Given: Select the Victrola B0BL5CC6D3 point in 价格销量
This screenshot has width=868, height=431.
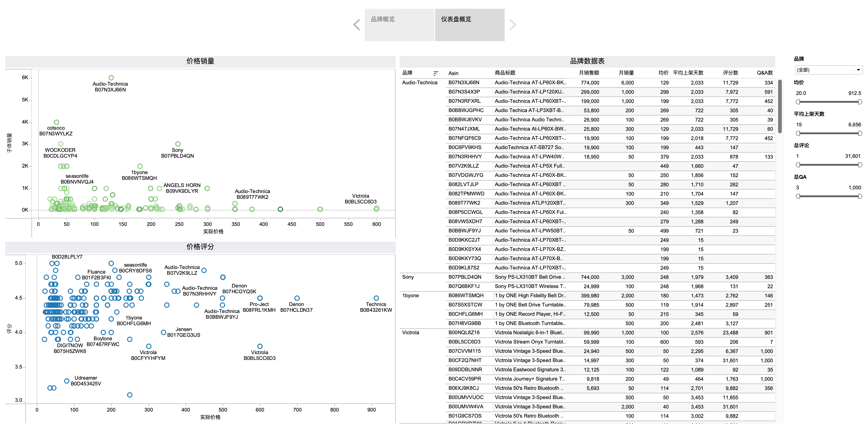Looking at the screenshot, I should pyautogui.click(x=376, y=208).
